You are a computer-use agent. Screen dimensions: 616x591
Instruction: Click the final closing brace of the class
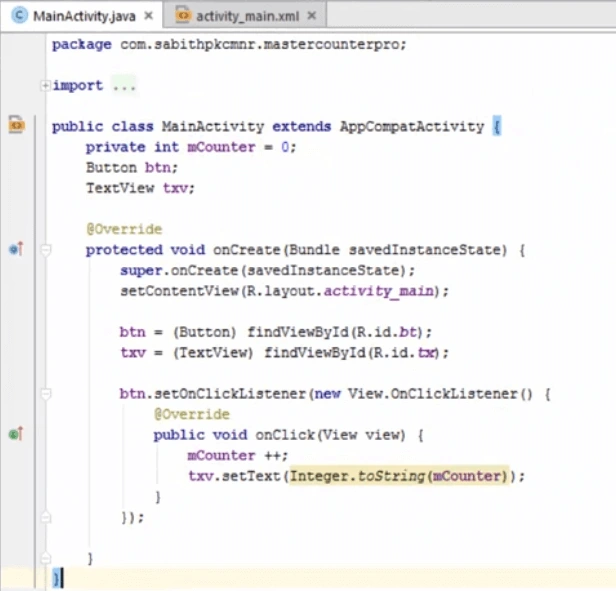point(56,579)
